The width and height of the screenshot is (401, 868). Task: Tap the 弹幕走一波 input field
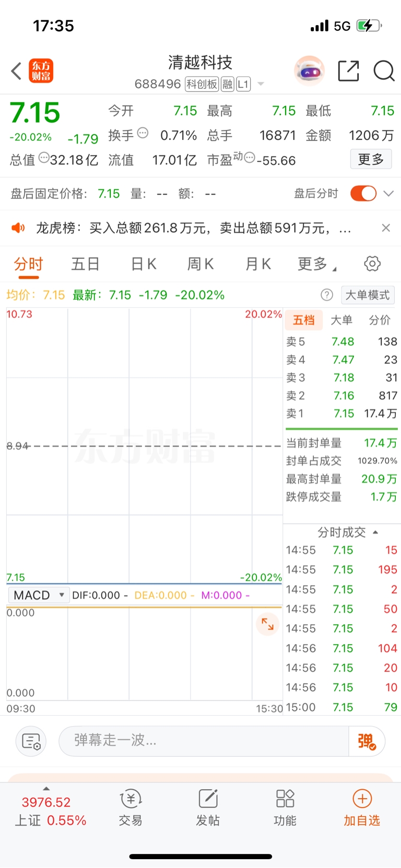[x=204, y=741]
